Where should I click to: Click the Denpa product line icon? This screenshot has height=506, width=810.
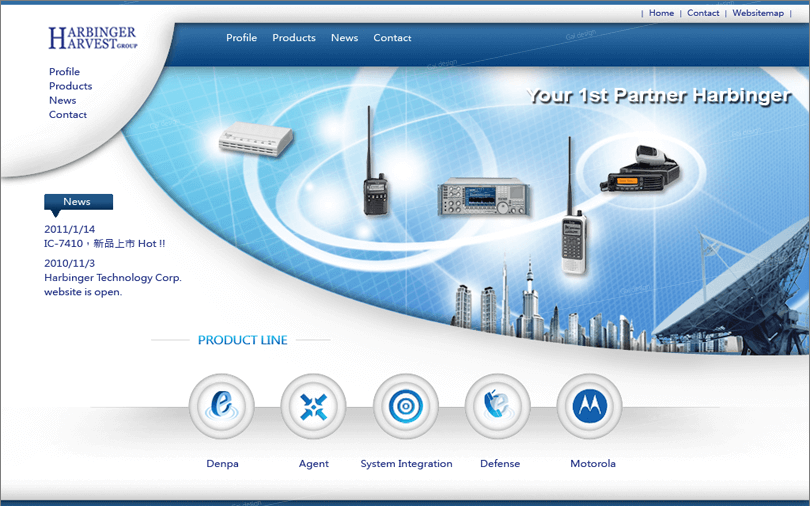(x=222, y=406)
